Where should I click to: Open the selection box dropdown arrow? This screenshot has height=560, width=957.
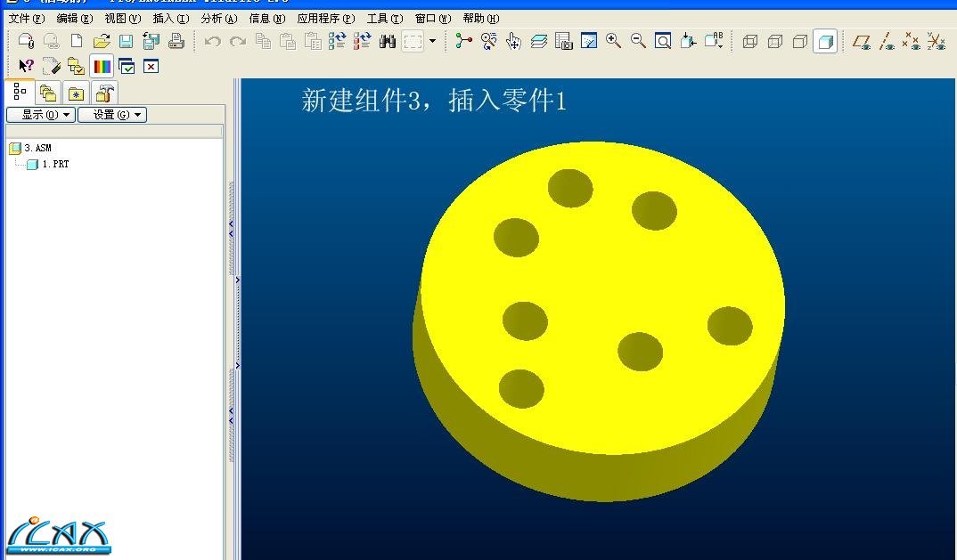coord(433,41)
